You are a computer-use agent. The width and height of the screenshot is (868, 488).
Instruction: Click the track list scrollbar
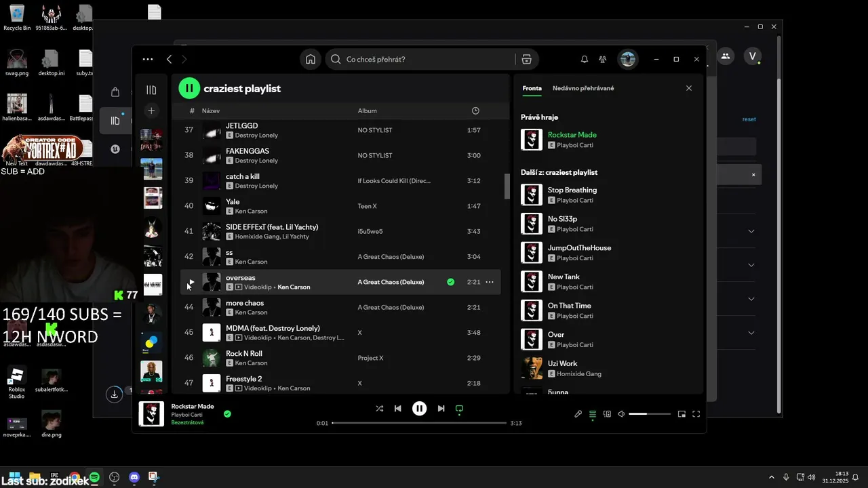click(507, 186)
